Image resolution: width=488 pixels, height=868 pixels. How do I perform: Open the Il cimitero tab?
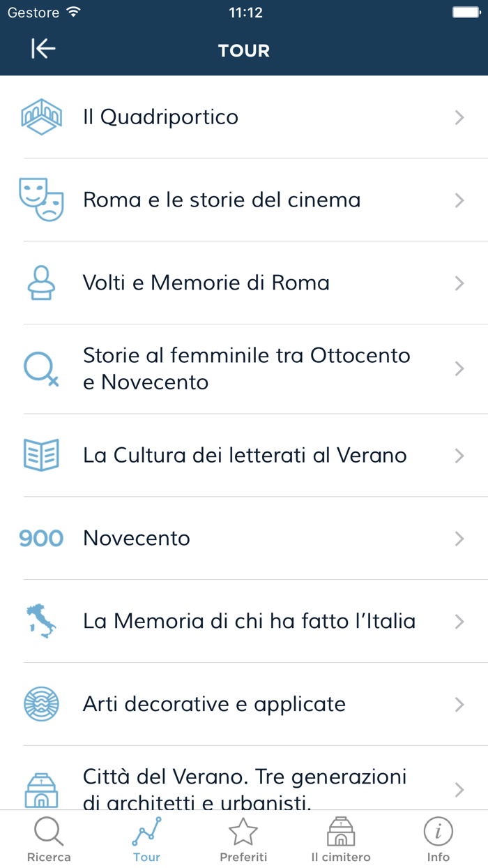pos(341,837)
